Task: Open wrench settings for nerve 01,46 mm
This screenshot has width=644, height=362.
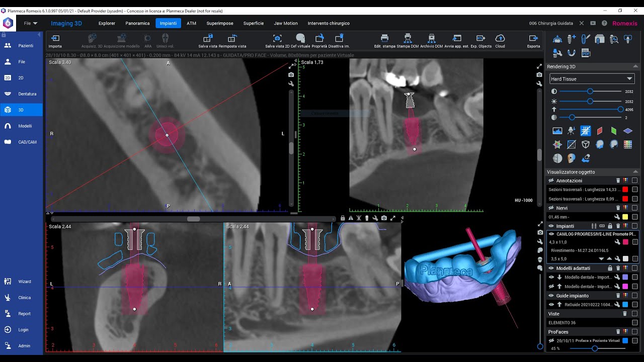Action: click(617, 217)
